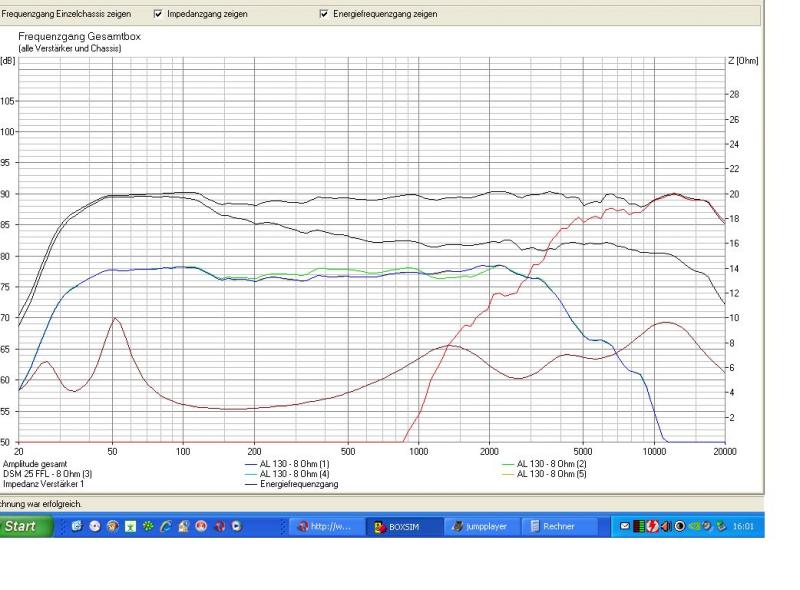
Task: Click the envelope mail icon in system tray
Action: click(x=626, y=526)
